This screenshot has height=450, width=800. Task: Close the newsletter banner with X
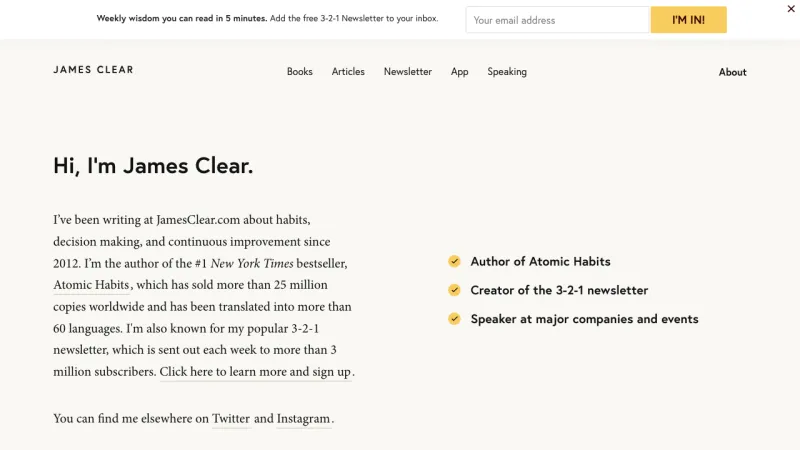791,9
